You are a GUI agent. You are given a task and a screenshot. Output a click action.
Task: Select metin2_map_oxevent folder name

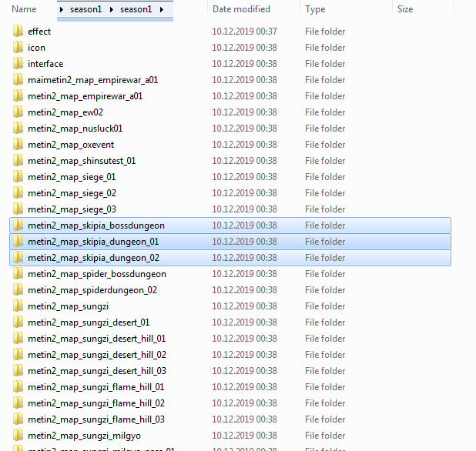point(71,145)
